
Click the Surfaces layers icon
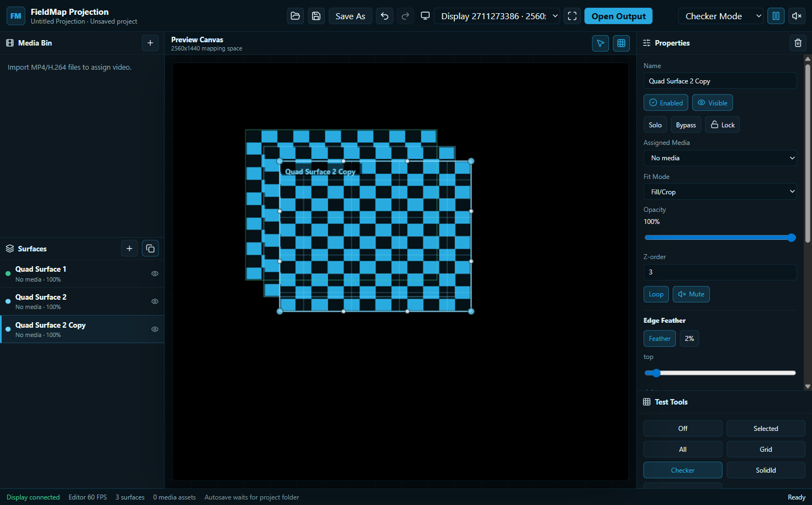click(x=10, y=249)
